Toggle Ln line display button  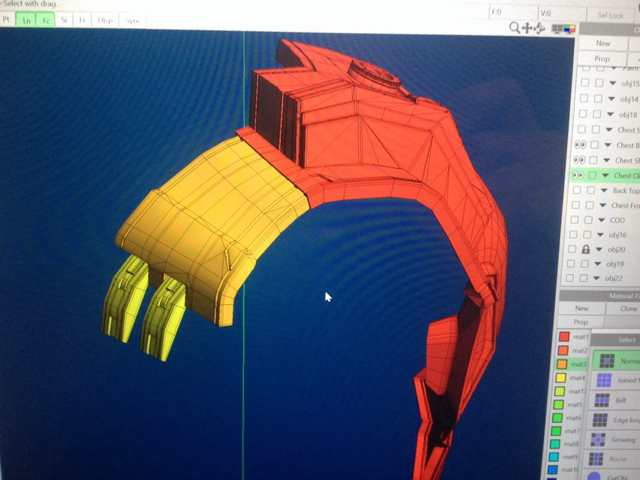click(x=26, y=20)
